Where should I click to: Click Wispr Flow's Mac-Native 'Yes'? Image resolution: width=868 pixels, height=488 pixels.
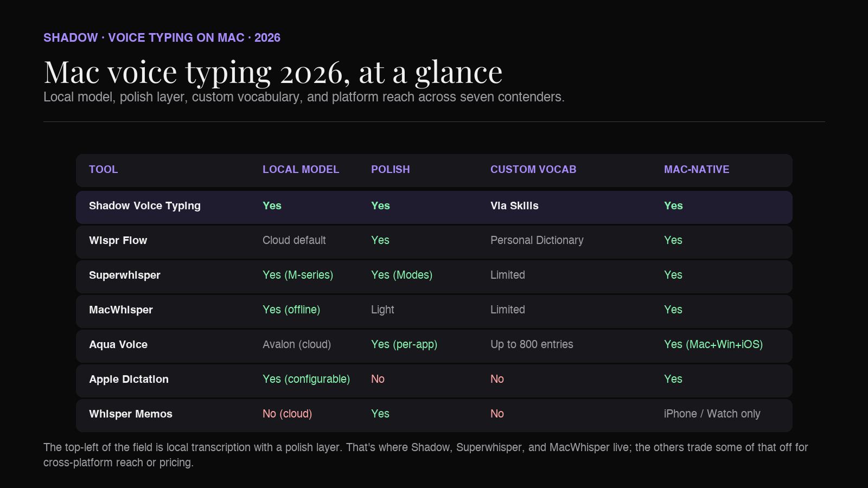click(x=673, y=241)
